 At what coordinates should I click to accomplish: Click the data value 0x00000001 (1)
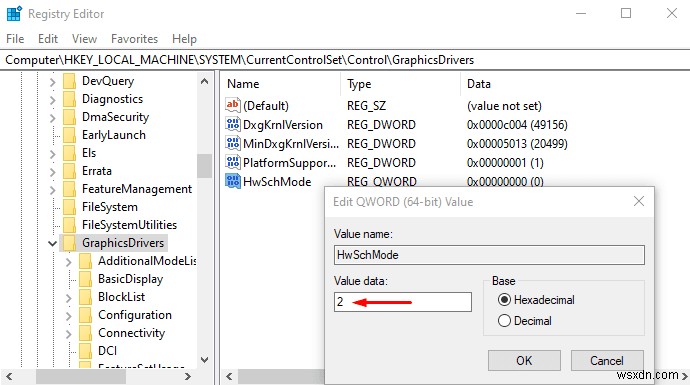tap(505, 162)
